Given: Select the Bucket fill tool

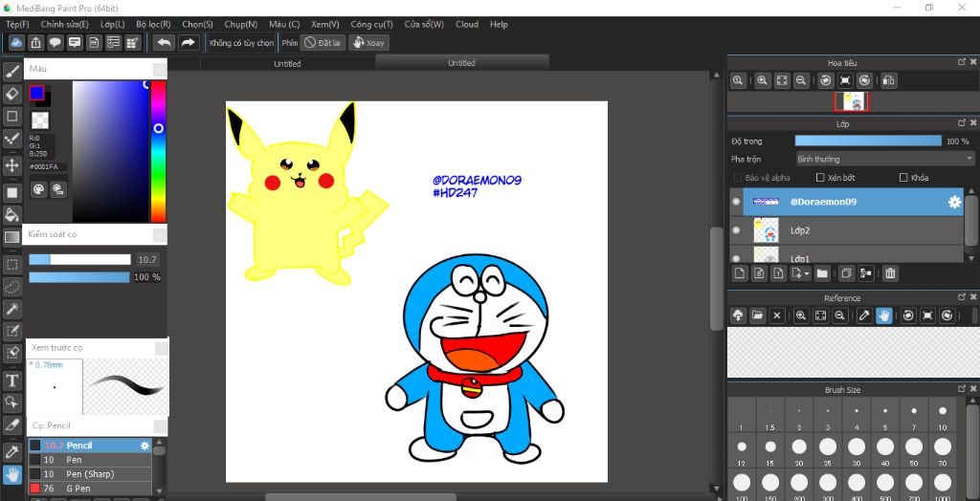Looking at the screenshot, I should point(12,214).
